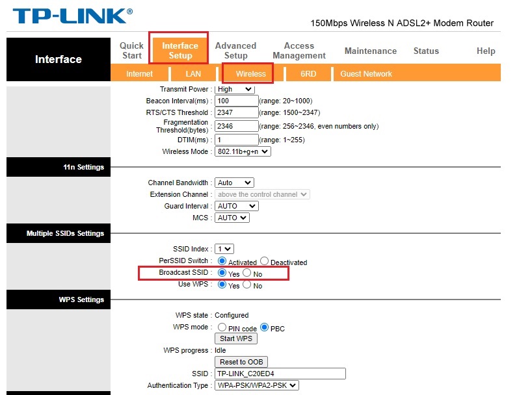
Task: Select WPS mode PIN code radio
Action: [x=222, y=327]
